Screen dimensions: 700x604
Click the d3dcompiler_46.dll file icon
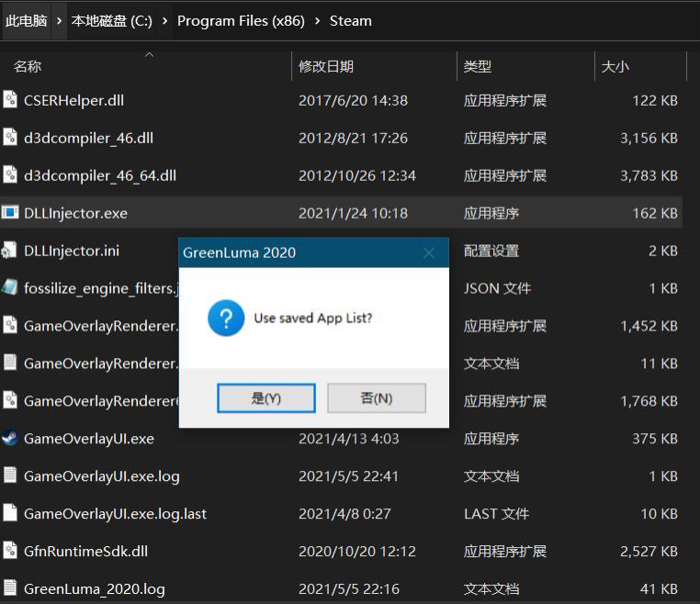pos(10,138)
